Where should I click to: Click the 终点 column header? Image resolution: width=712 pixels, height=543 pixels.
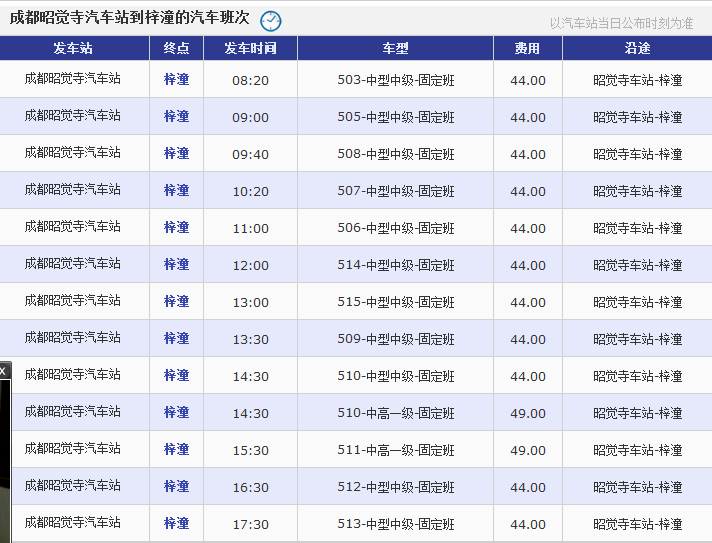click(177, 48)
